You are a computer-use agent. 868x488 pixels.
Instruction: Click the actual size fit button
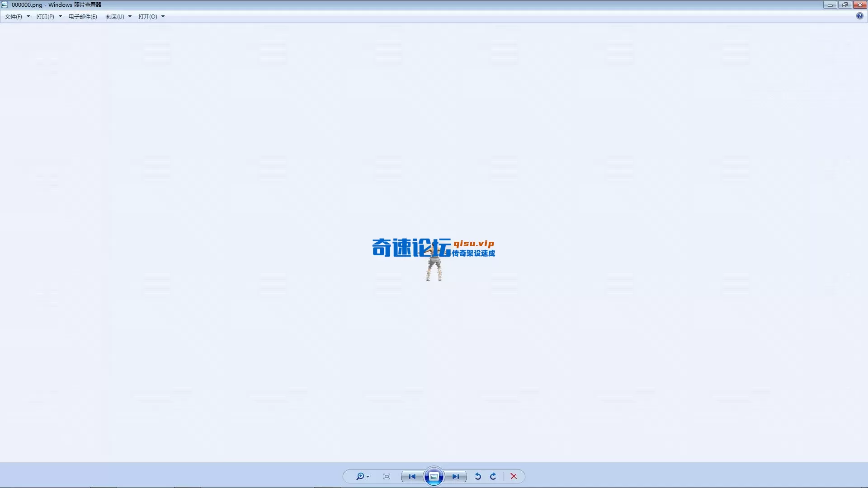(387, 476)
